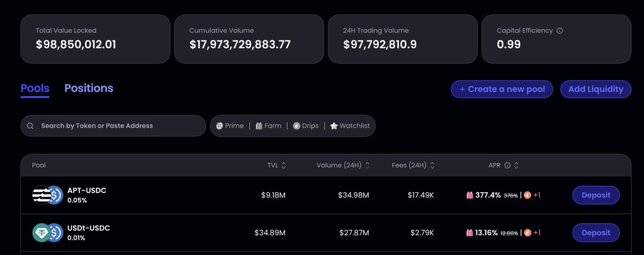Toggle the Farm pool filter
The height and width of the screenshot is (255, 644).
[x=268, y=126]
